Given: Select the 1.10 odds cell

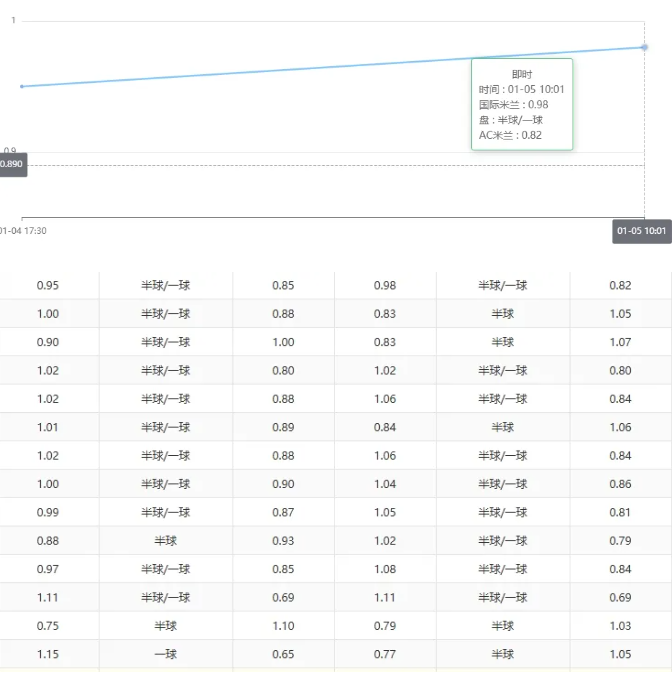Looking at the screenshot, I should tap(283, 626).
